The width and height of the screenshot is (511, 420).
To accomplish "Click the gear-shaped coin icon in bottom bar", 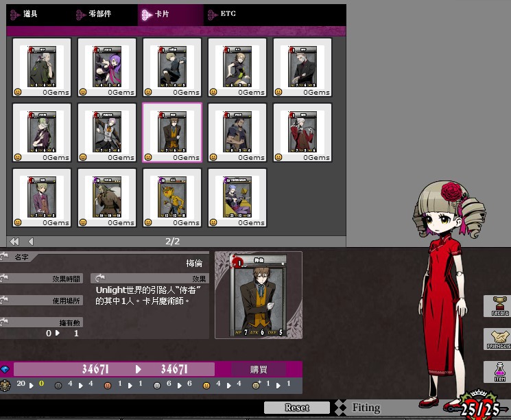I will pos(6,385).
